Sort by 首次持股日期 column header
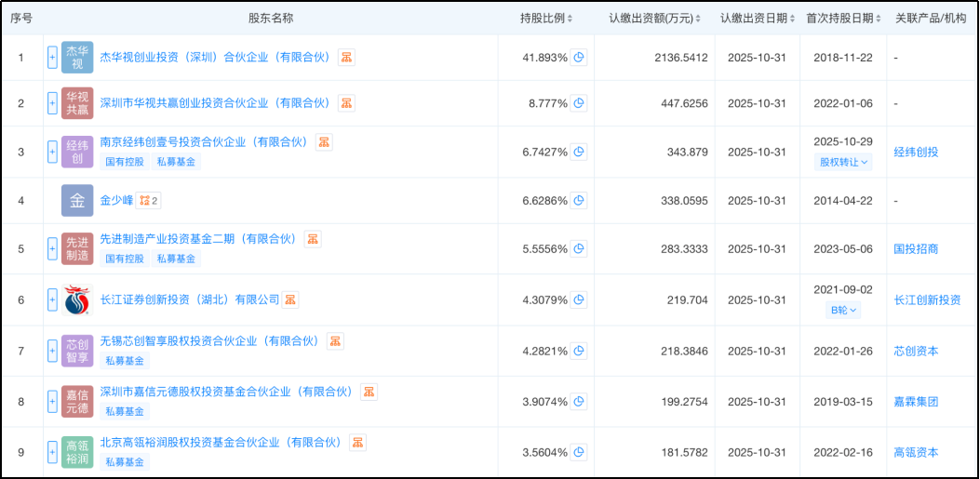The width and height of the screenshot is (980, 479). 844,19
